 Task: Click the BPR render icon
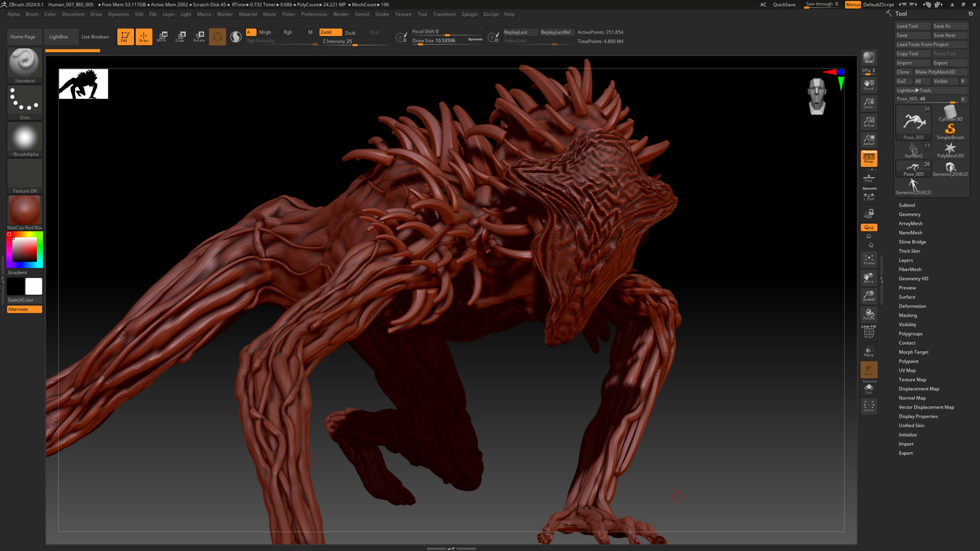coord(868,58)
